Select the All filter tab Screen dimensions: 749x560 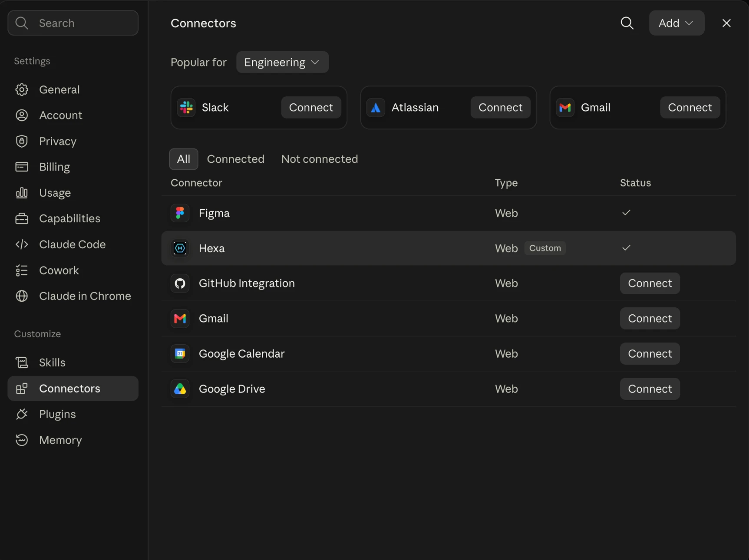184,159
